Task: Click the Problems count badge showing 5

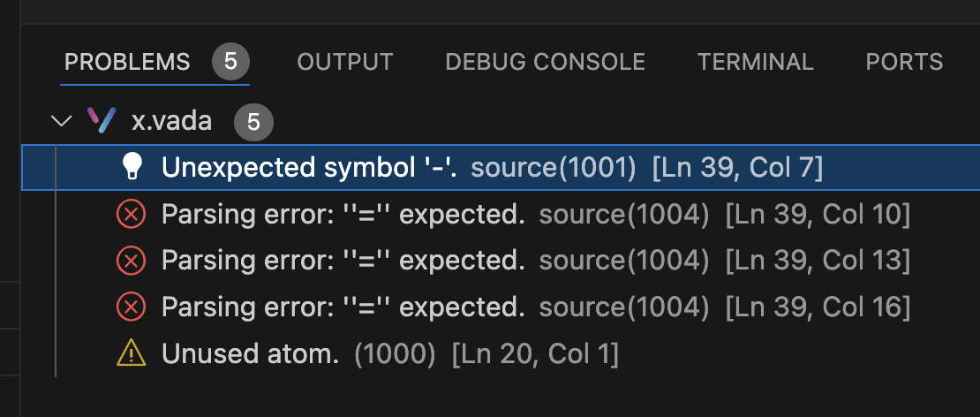Action: (230, 61)
